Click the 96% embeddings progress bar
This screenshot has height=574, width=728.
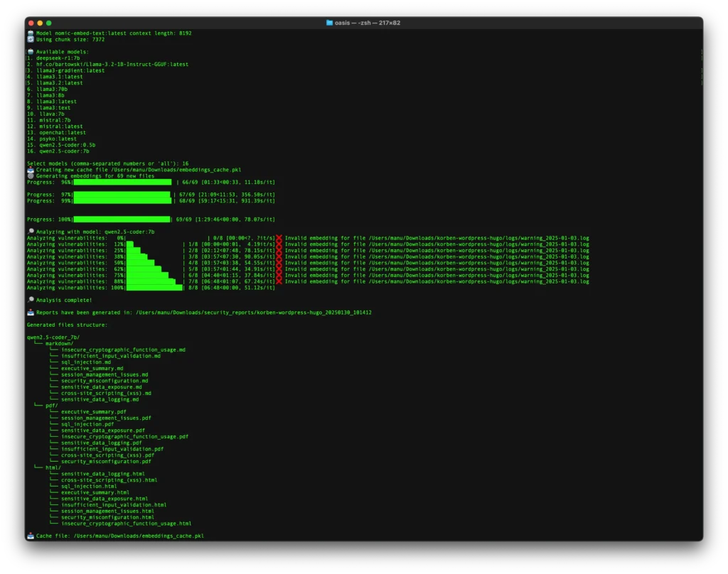coord(122,183)
